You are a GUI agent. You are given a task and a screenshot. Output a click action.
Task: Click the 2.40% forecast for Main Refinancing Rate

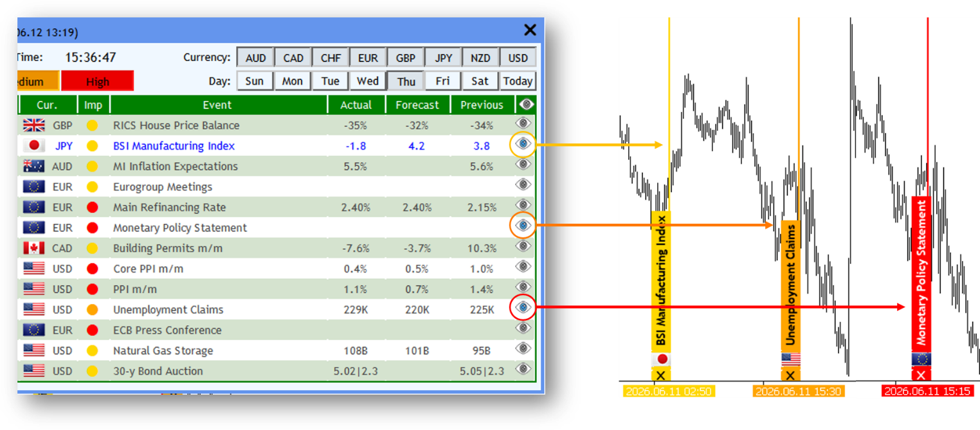(417, 208)
